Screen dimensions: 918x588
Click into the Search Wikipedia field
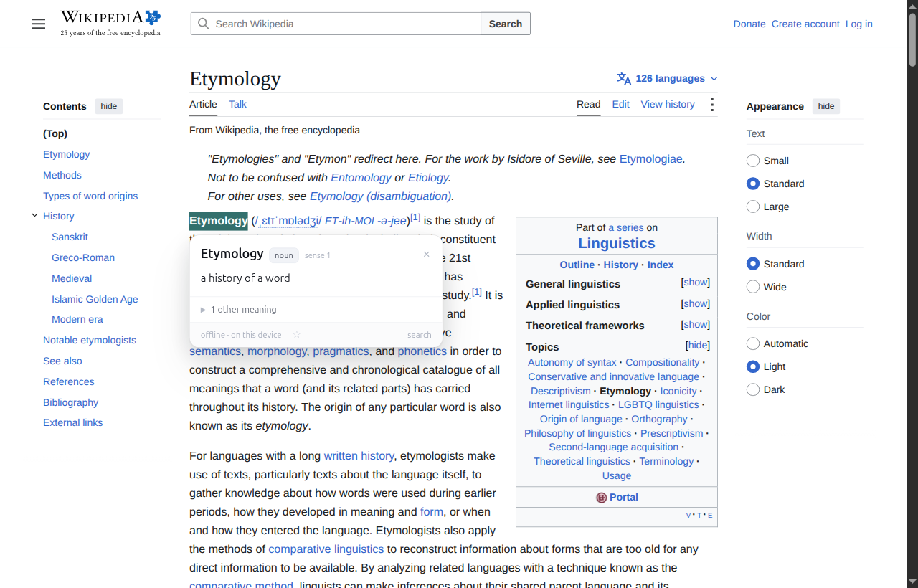click(x=336, y=24)
